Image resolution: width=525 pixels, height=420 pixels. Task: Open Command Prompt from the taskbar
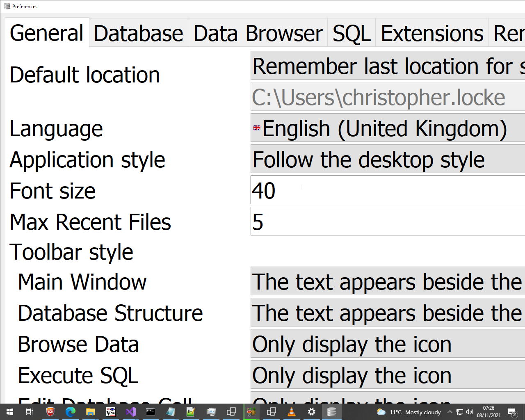[151, 412]
